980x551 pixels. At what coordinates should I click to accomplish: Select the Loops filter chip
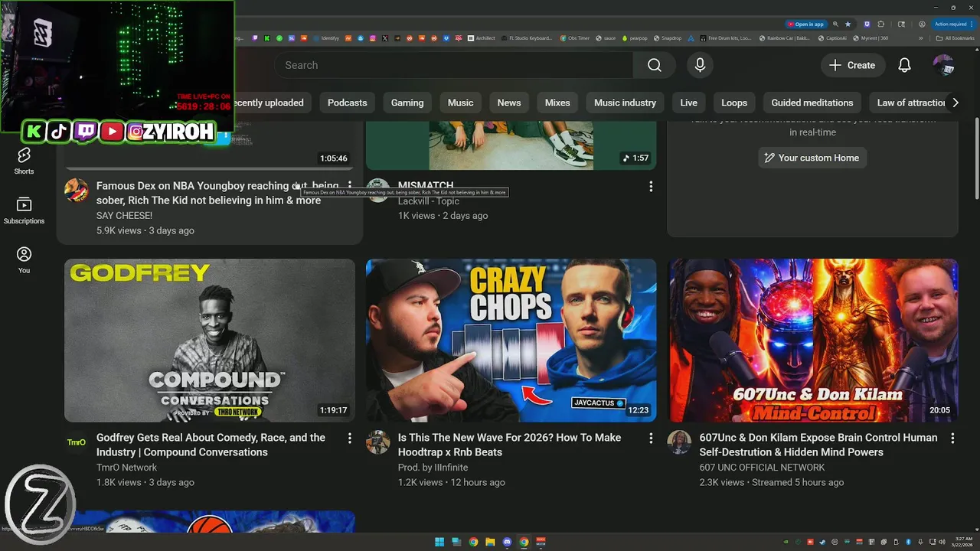point(734,103)
